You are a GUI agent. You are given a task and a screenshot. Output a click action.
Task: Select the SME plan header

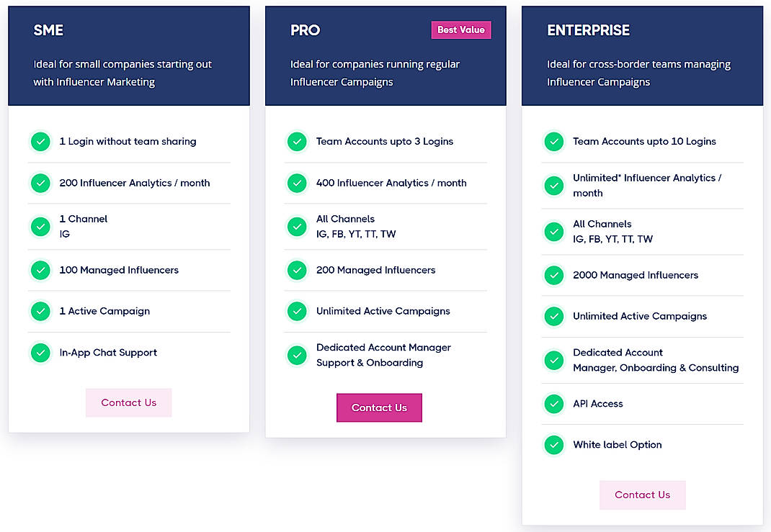coord(48,30)
